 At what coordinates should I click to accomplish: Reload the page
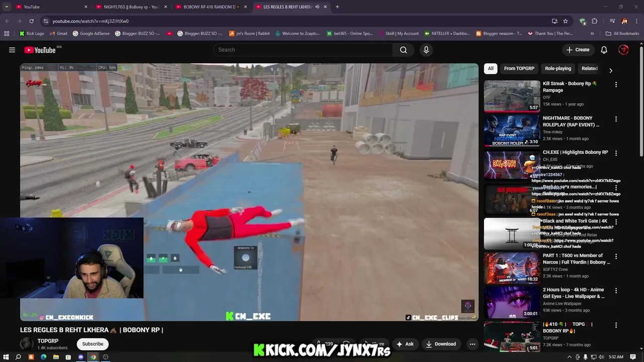31,21
